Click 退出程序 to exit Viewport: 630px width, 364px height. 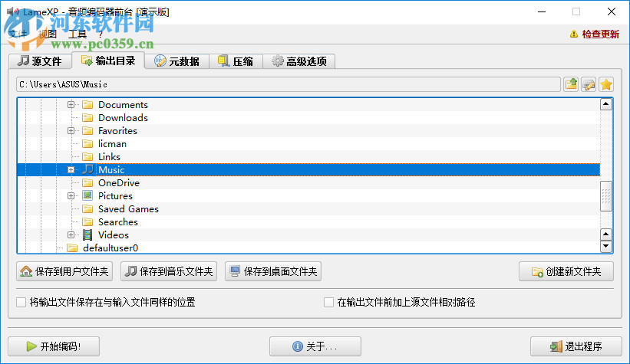click(576, 346)
